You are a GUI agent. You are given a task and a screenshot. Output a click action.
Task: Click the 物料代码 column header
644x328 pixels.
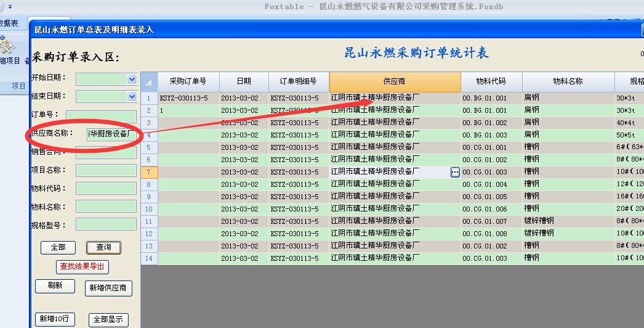click(491, 81)
